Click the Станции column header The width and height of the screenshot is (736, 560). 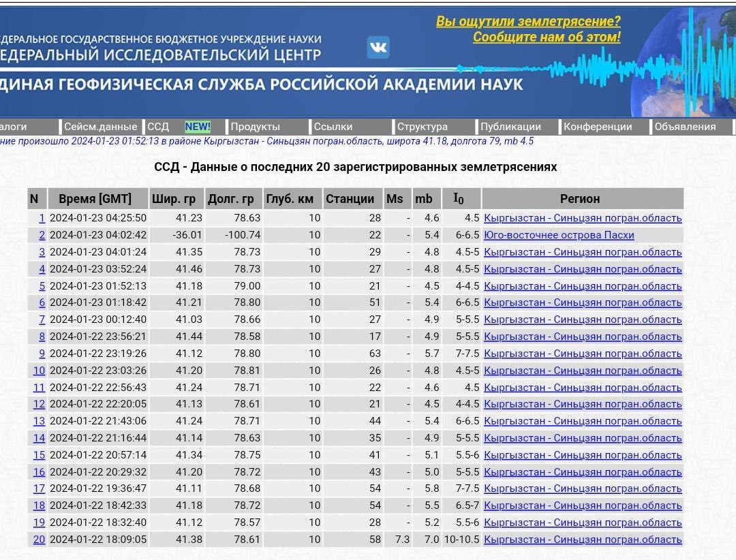pos(353,198)
